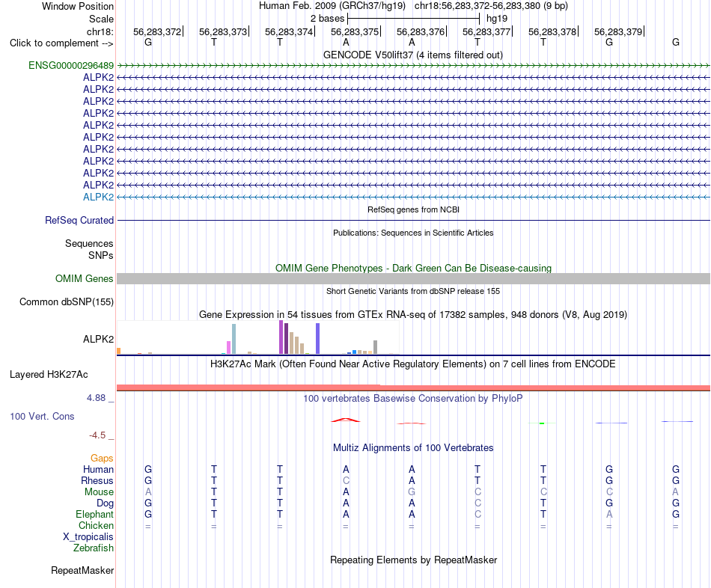Click the -4.5 PhyloP axis value
This screenshot has height=588, width=711.
pyautogui.click(x=97, y=435)
